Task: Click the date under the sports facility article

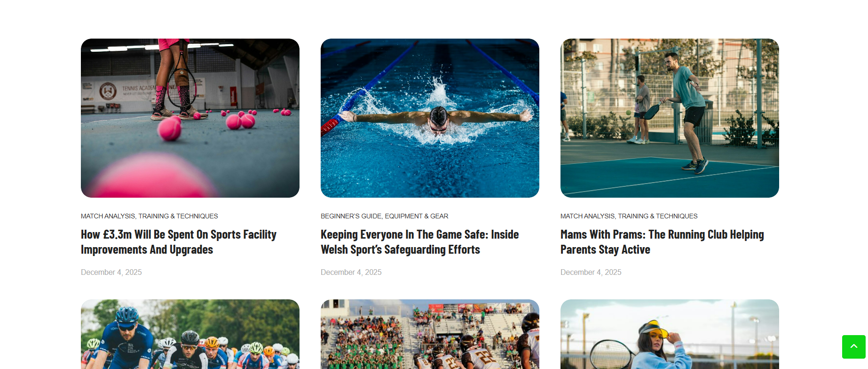Action: click(x=111, y=272)
